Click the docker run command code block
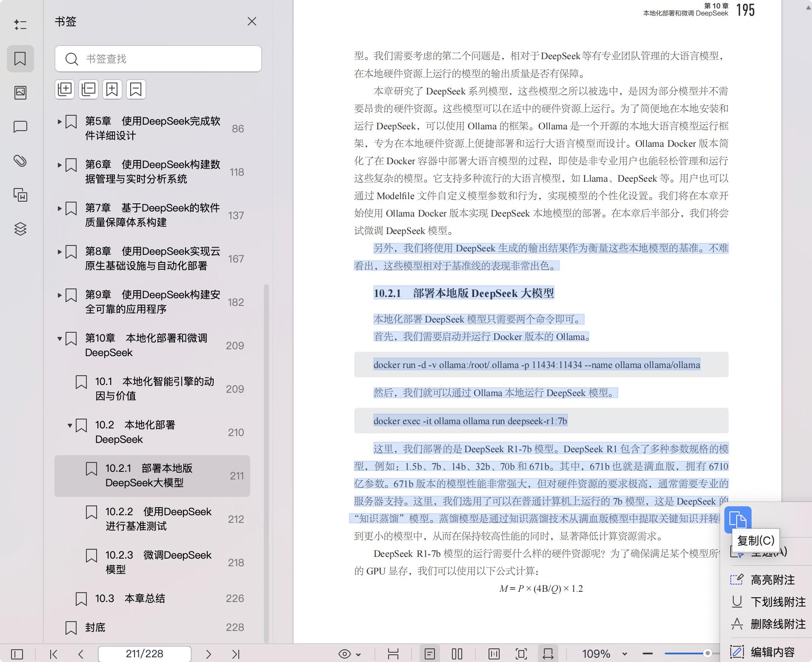 [541, 365]
